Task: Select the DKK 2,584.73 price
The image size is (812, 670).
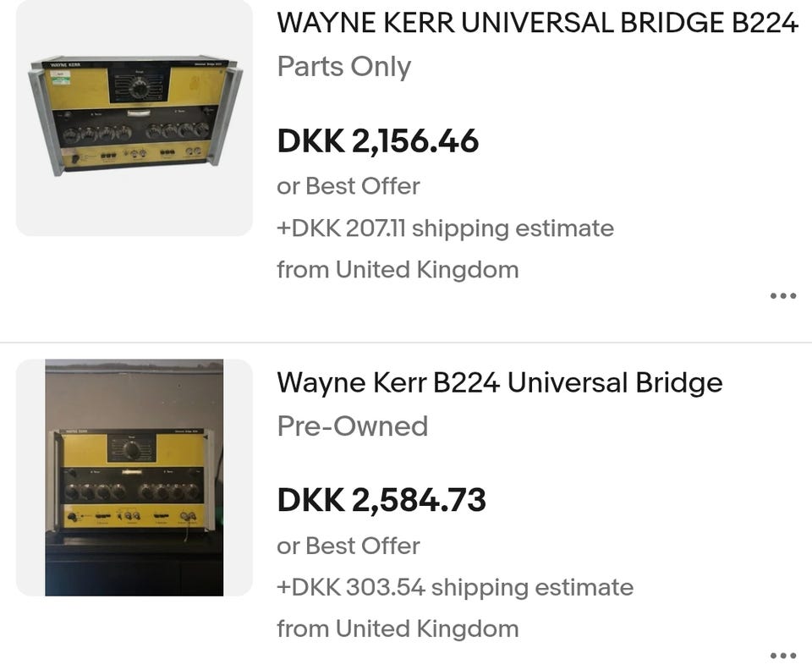Action: coord(381,500)
